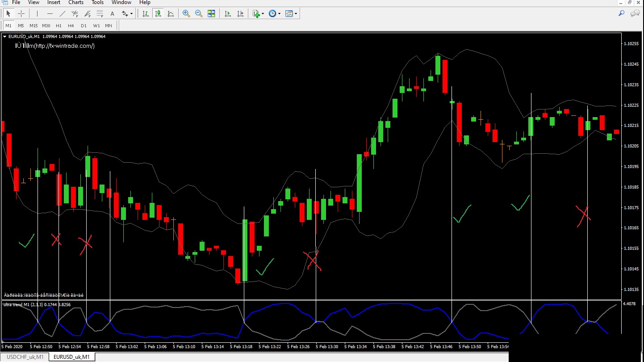
Task: Open the Help menu
Action: (145, 2)
